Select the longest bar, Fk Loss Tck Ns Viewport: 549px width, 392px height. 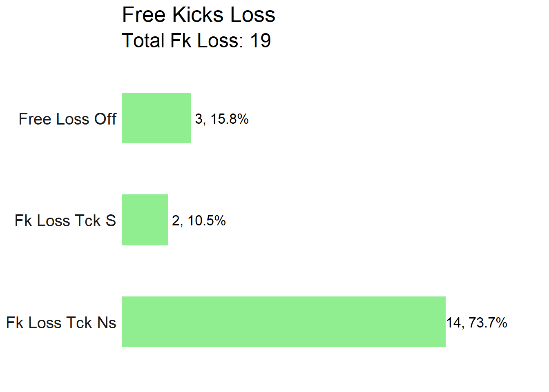(x=283, y=322)
